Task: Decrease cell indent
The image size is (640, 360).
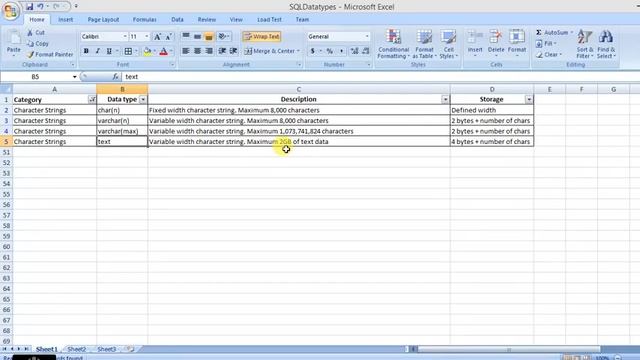Action: point(222,51)
